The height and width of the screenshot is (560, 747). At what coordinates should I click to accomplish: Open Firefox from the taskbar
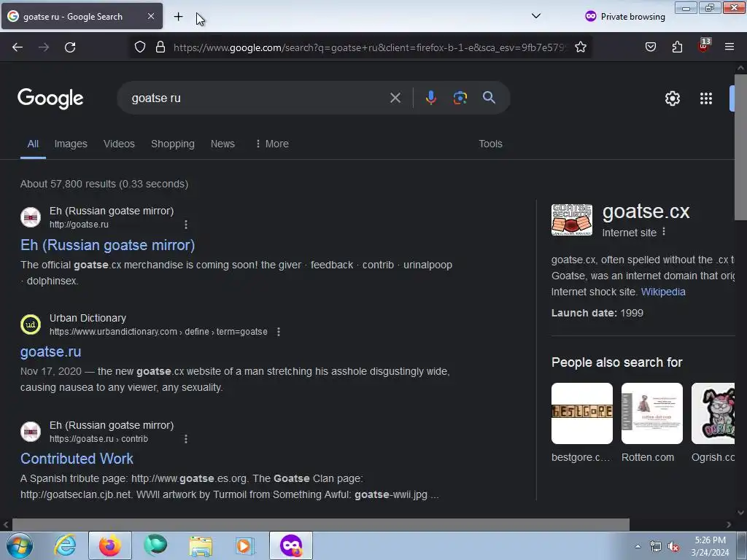point(109,545)
